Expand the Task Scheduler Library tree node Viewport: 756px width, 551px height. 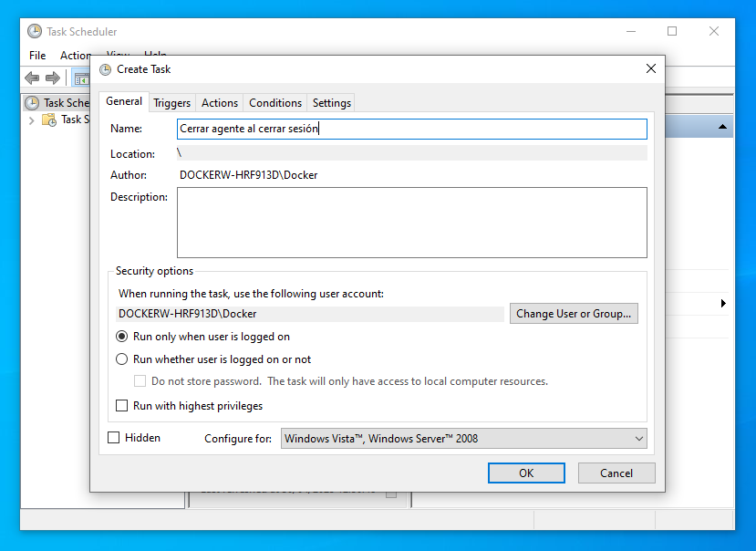32,120
